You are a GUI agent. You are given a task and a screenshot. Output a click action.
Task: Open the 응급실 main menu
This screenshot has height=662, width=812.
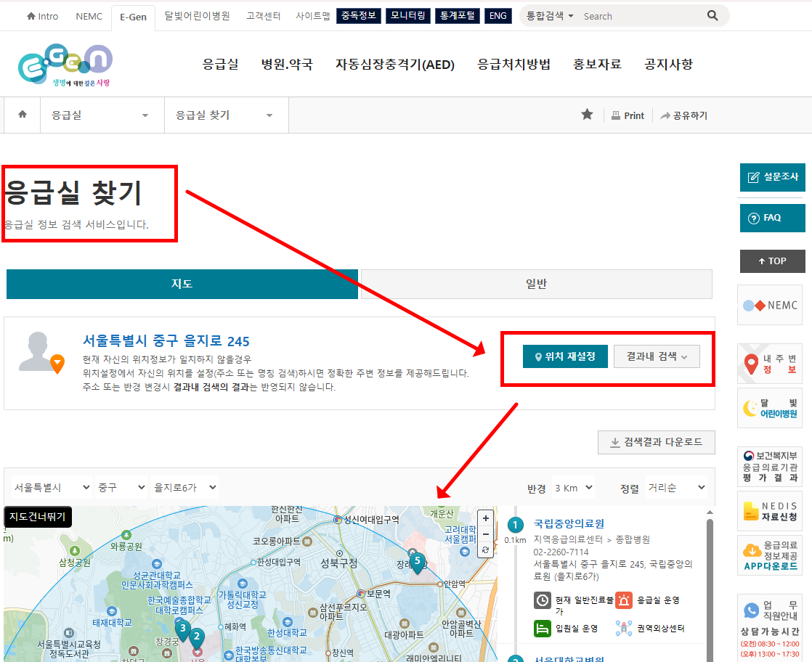coord(220,64)
